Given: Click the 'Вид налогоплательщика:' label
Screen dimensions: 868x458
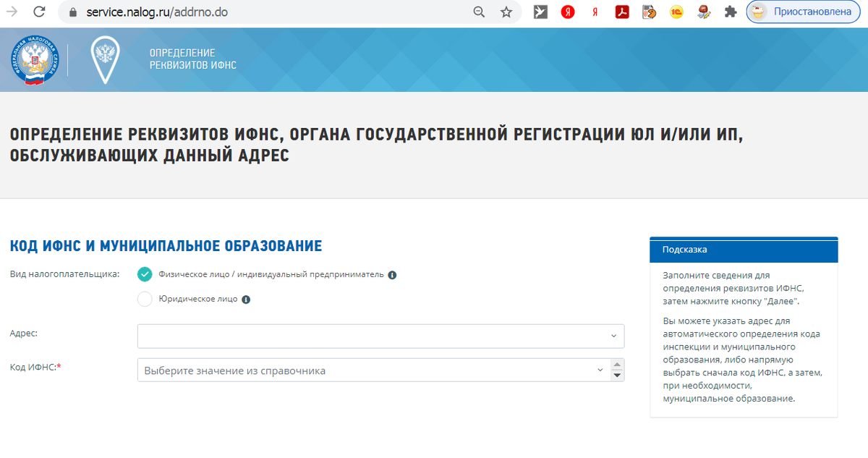Looking at the screenshot, I should pyautogui.click(x=64, y=275).
